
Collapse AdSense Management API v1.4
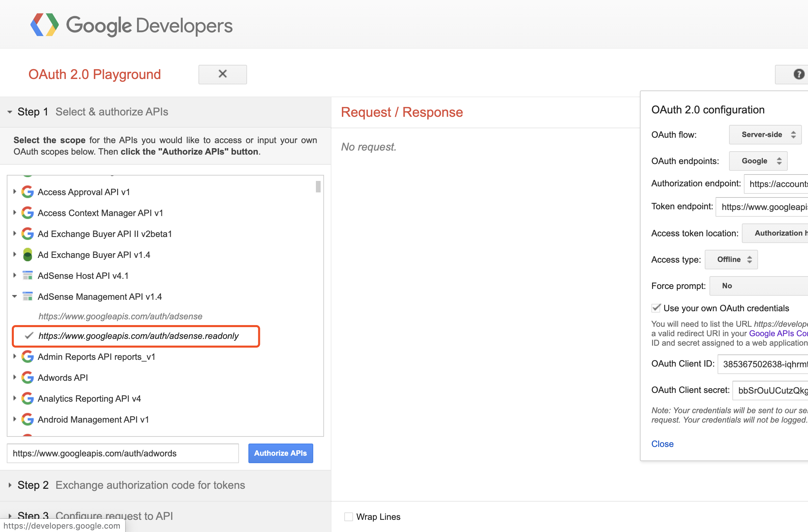click(x=14, y=296)
